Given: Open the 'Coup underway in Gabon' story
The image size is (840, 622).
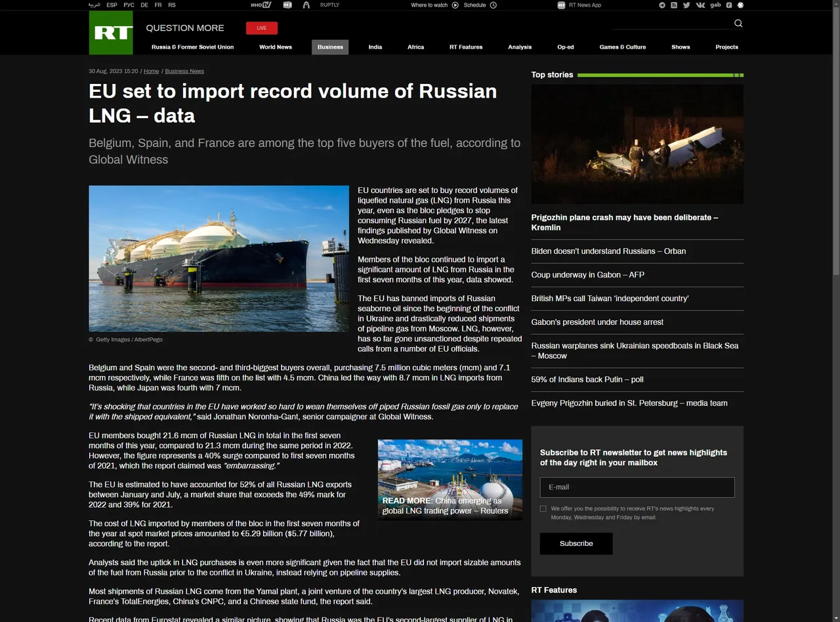Looking at the screenshot, I should (587, 275).
